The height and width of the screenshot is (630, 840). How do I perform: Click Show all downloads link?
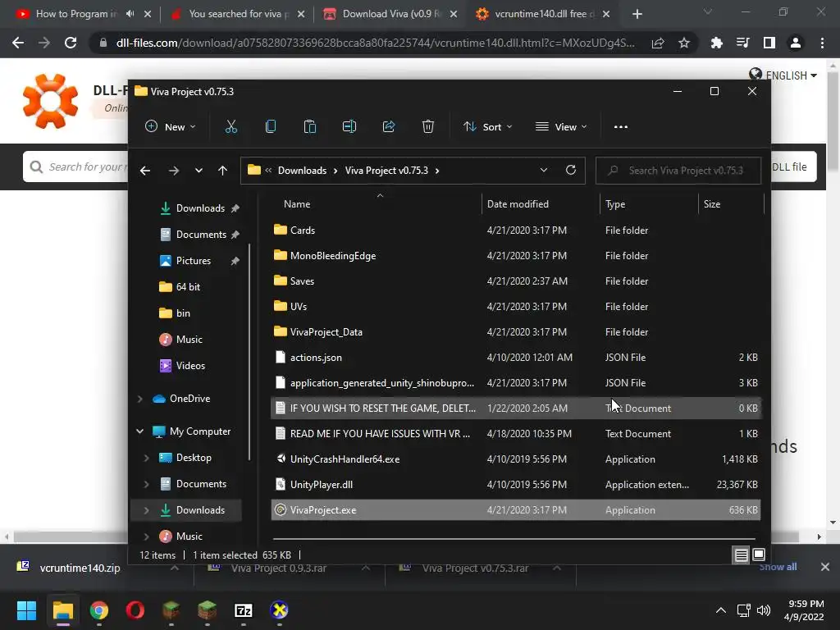(x=778, y=567)
